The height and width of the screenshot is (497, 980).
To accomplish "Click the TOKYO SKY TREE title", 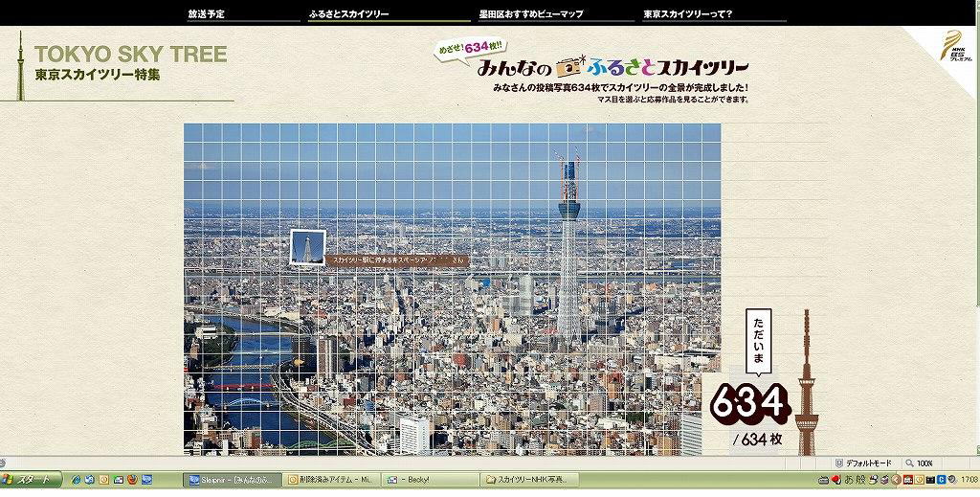I will [130, 54].
